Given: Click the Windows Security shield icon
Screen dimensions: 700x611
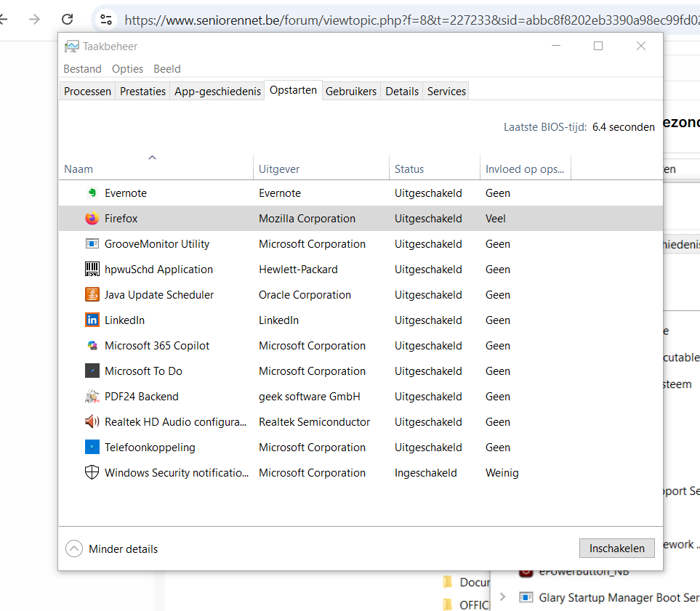Looking at the screenshot, I should click(x=92, y=473).
